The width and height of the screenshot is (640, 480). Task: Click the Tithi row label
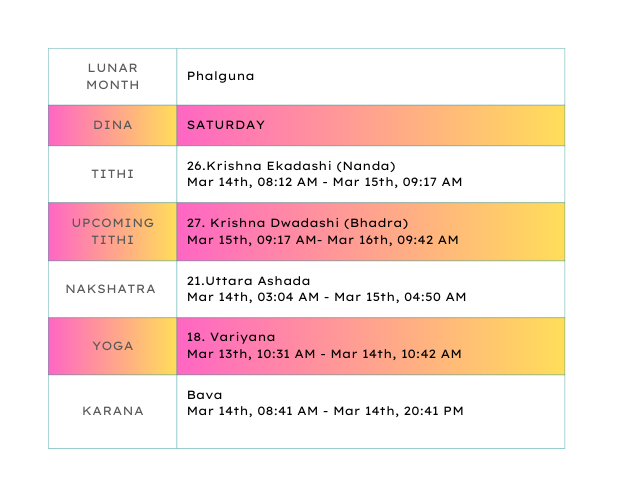[x=112, y=174]
